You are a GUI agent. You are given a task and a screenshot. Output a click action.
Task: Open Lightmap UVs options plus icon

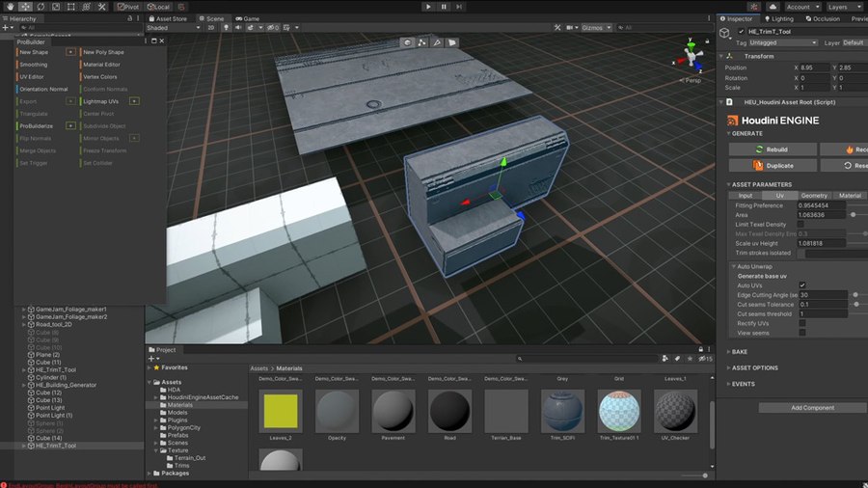(134, 101)
